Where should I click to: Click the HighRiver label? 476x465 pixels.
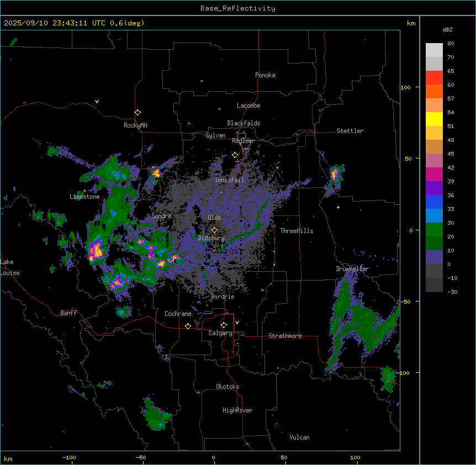(237, 410)
